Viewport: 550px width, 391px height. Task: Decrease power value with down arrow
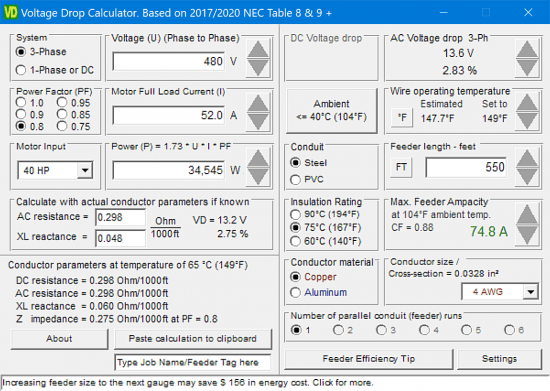(x=258, y=176)
